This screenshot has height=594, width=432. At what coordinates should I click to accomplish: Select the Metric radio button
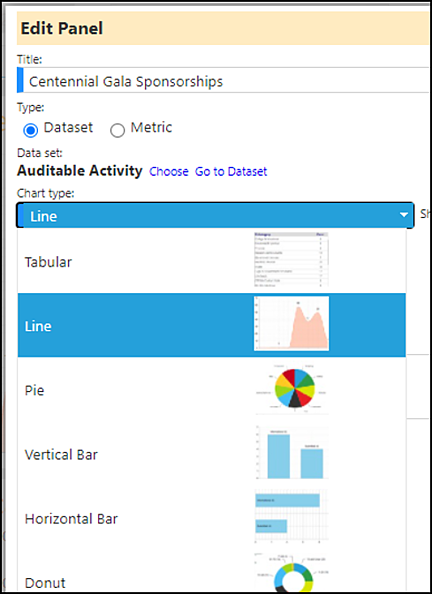117,130
